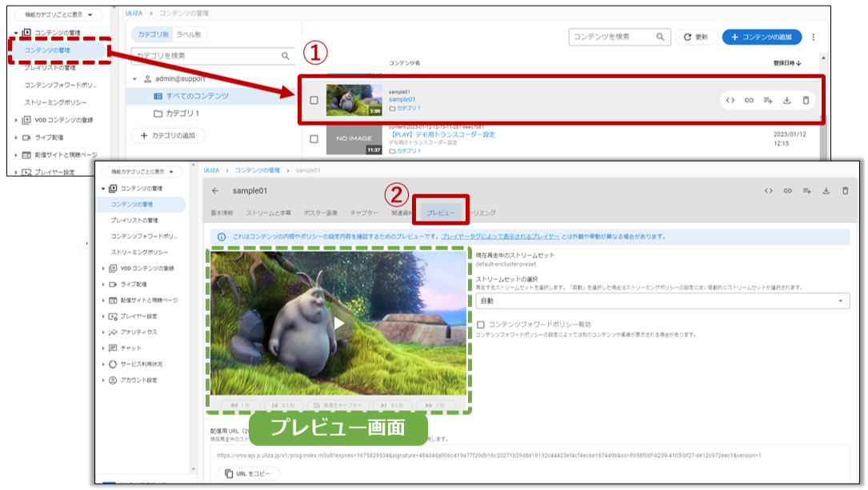The height and width of the screenshot is (490, 868).
Task: Sort by 登録日時 column header
Action: click(x=787, y=63)
